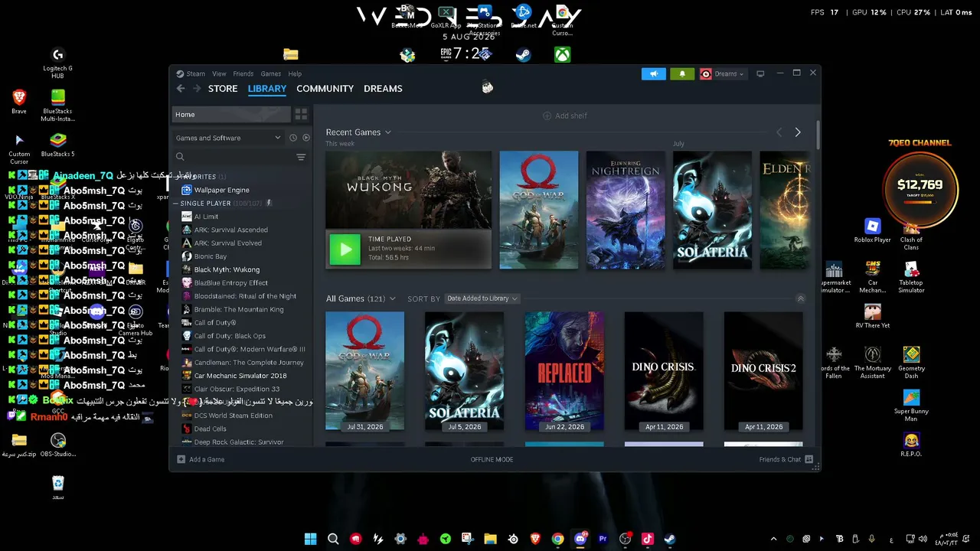
Task: Open Solateria cover in Recent Games
Action: (x=712, y=210)
